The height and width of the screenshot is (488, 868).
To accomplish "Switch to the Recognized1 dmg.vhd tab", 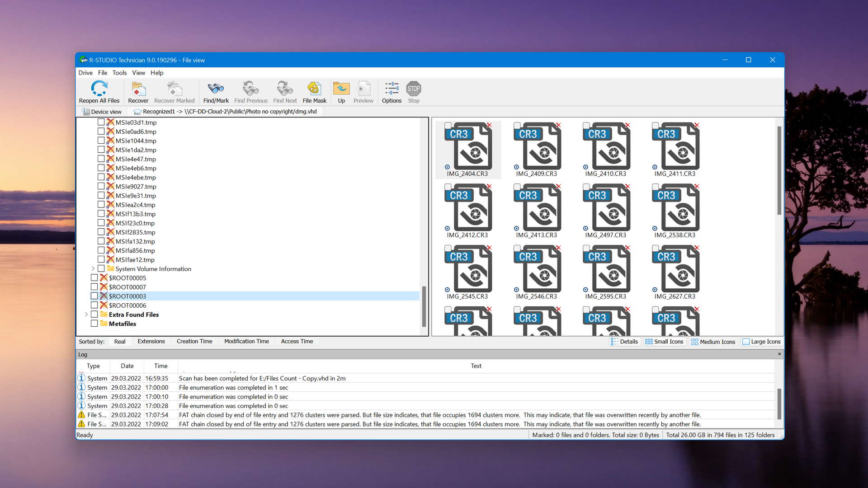I will click(x=225, y=112).
